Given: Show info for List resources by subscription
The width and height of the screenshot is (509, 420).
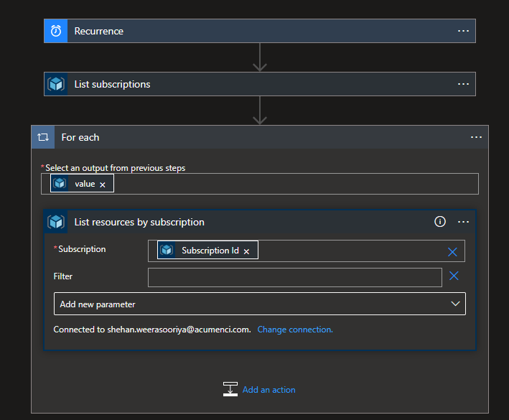Looking at the screenshot, I should pos(440,222).
